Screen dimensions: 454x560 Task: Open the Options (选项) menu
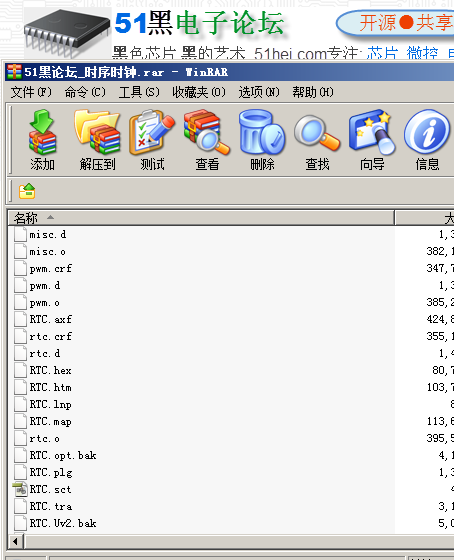(x=259, y=92)
